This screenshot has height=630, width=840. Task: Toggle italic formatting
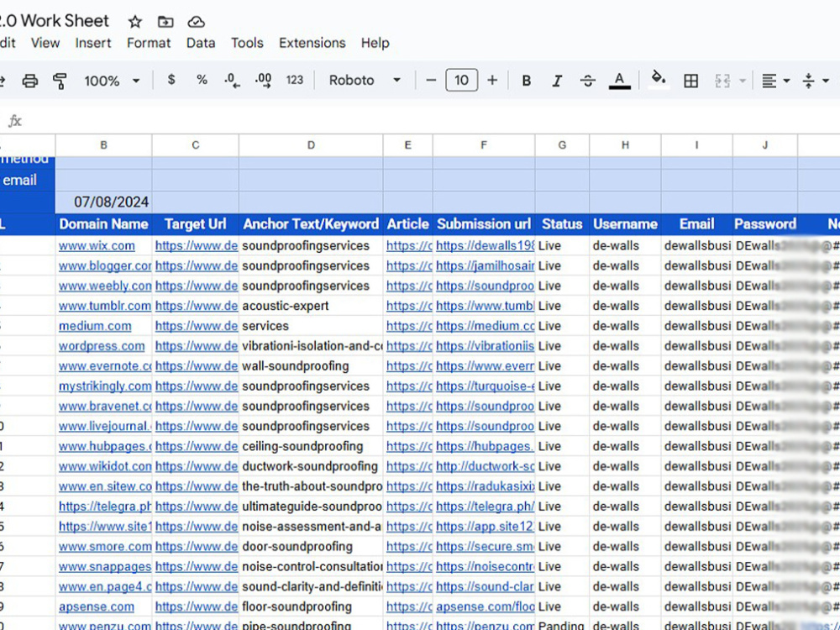557,81
